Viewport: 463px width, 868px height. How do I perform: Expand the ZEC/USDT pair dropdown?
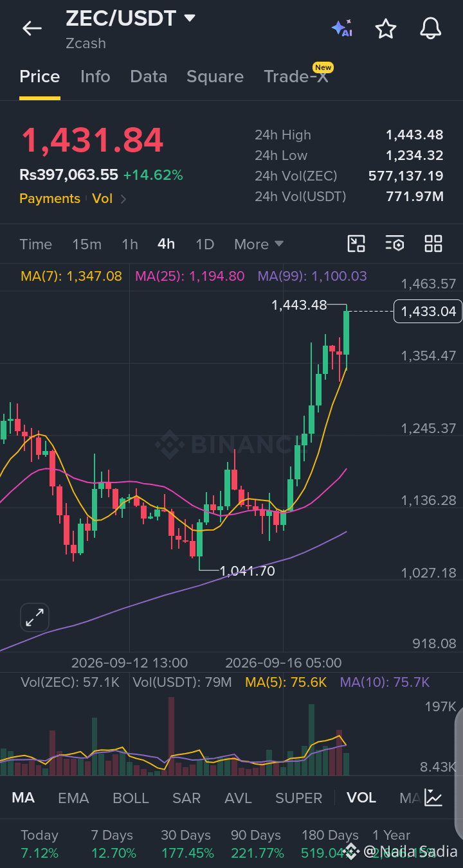(x=190, y=18)
